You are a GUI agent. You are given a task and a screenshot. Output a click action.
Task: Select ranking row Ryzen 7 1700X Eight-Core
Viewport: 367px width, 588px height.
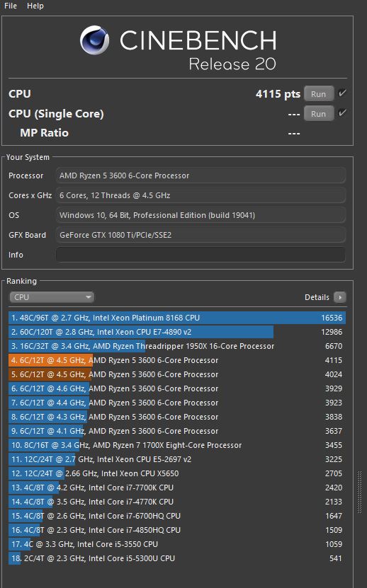click(x=177, y=445)
